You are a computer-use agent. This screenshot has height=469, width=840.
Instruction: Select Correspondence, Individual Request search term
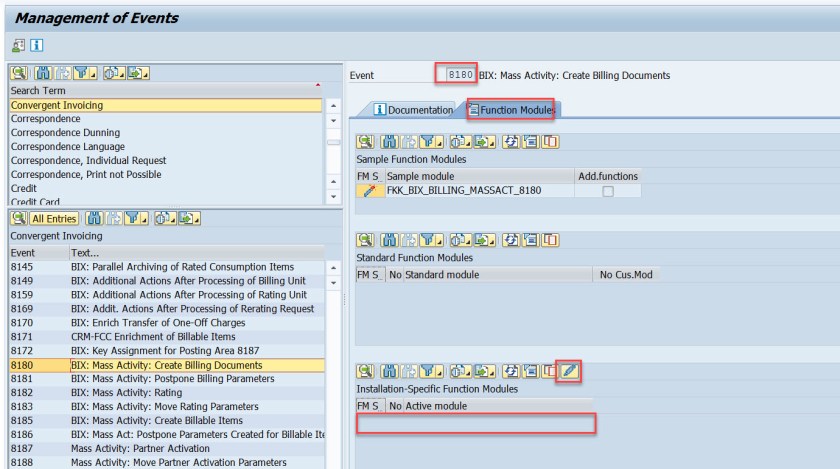point(166,160)
